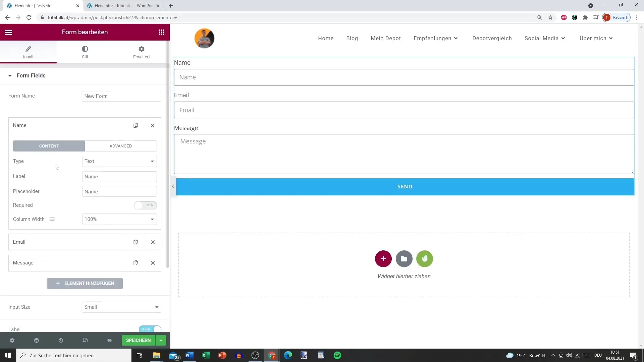Click the green SPEICHERN button
The image size is (644, 362).
click(138, 340)
